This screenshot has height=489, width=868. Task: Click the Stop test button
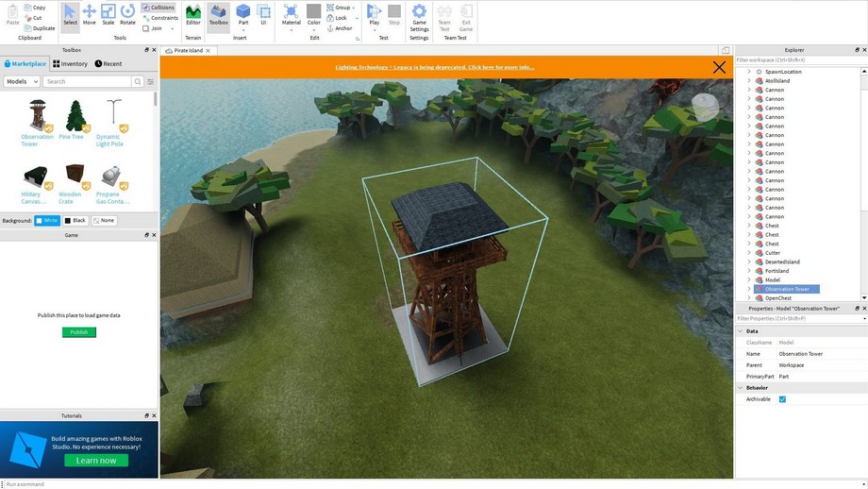394,15
